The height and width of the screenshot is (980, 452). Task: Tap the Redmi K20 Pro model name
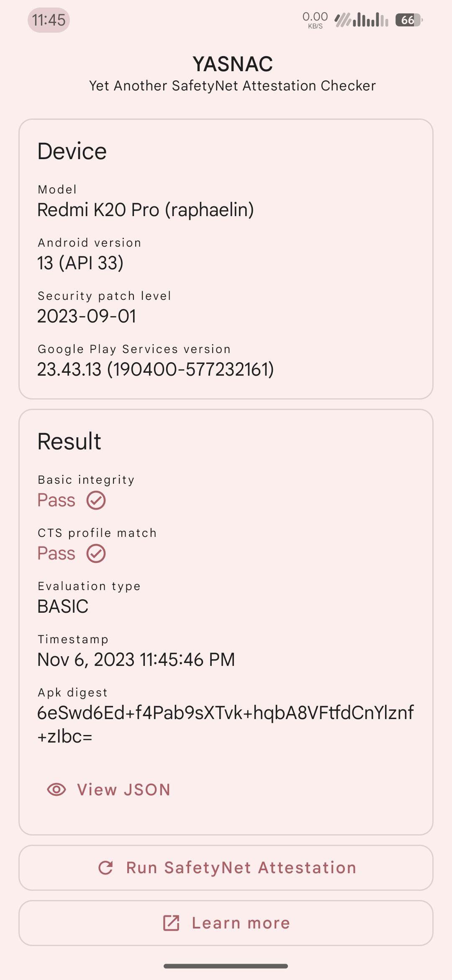pos(146,209)
